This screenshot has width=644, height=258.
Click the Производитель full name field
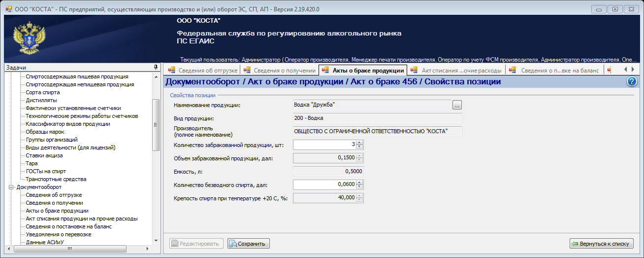pyautogui.click(x=377, y=131)
